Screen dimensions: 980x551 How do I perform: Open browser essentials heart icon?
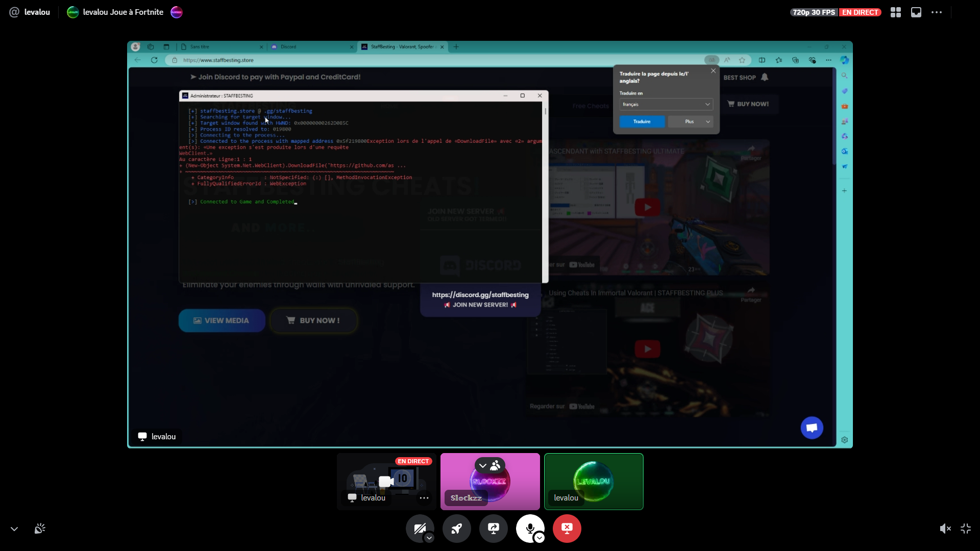pyautogui.click(x=812, y=60)
